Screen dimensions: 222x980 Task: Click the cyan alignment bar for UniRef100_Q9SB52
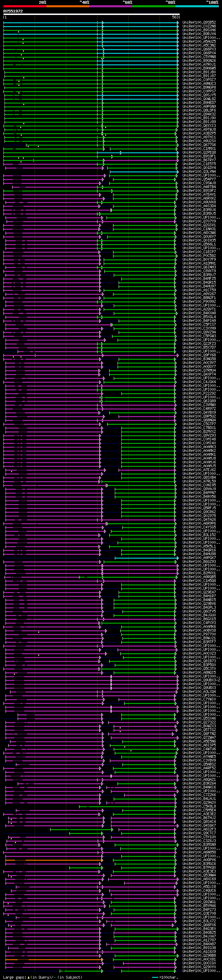pyautogui.click(x=91, y=23)
